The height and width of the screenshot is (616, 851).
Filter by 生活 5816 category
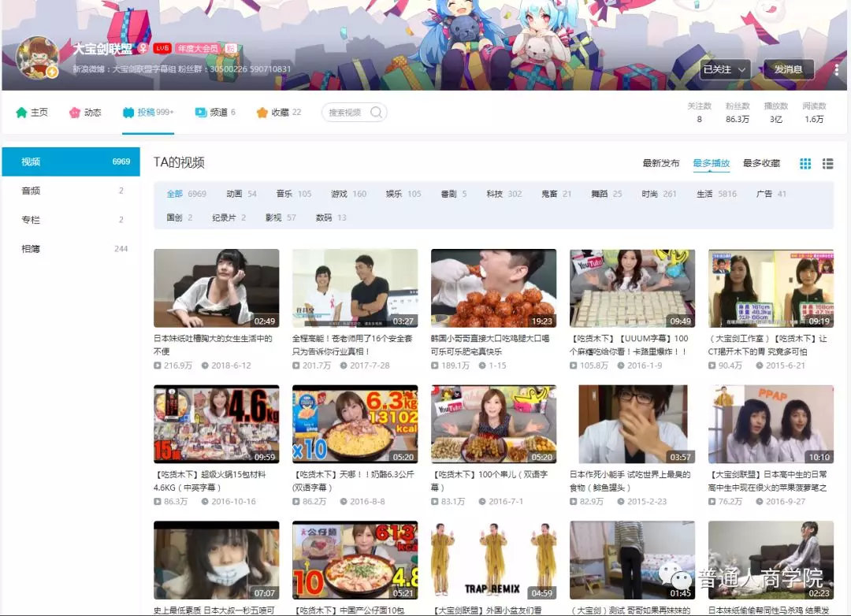(716, 194)
